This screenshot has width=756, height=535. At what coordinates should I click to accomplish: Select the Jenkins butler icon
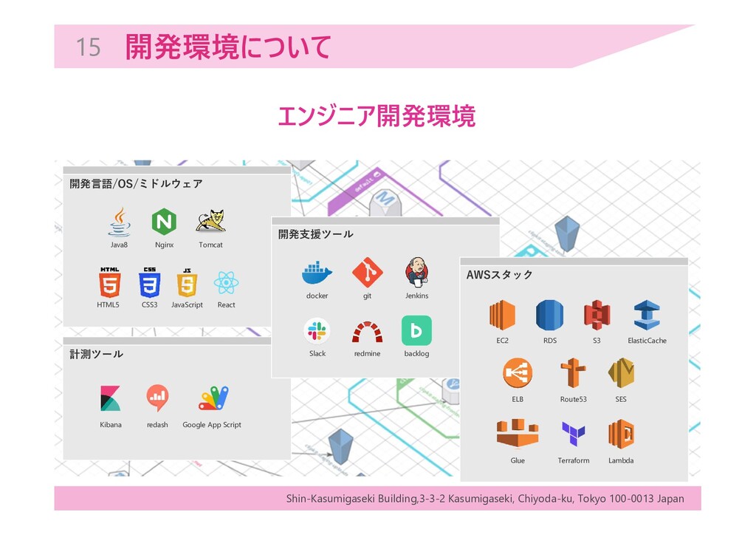coord(417,272)
